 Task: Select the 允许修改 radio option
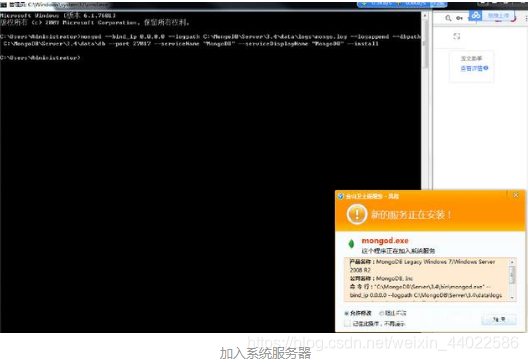(x=346, y=313)
